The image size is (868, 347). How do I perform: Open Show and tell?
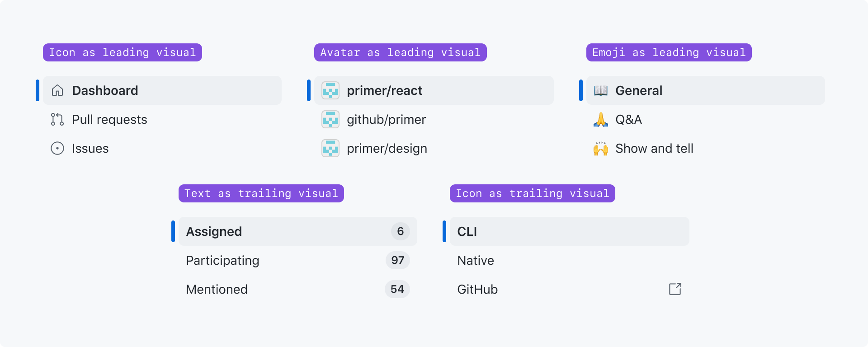click(x=706, y=148)
